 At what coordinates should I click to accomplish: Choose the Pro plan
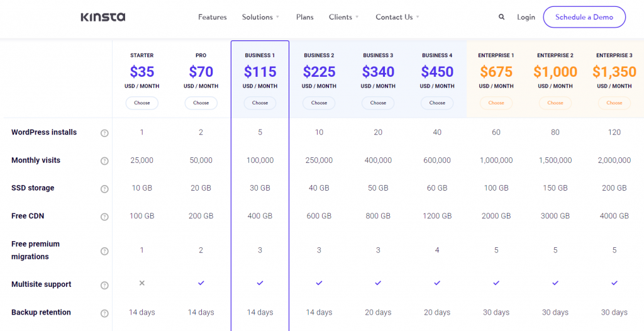pos(201,103)
